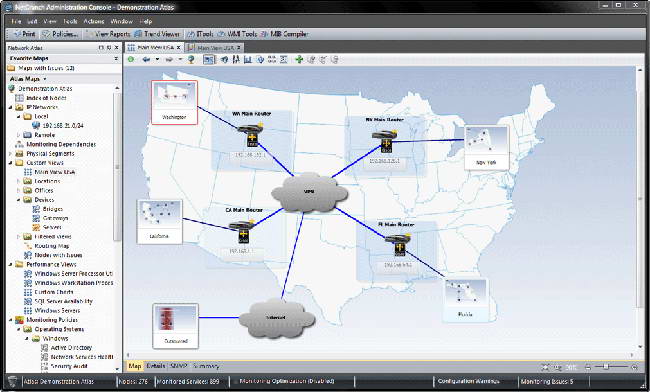This screenshot has height=392, width=650.
Task: Open View Reports in the toolbar
Action: tap(109, 34)
